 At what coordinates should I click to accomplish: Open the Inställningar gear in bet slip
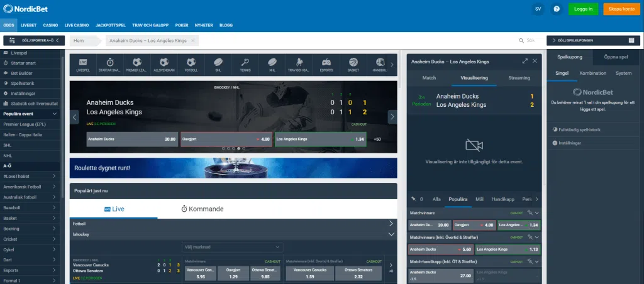pos(555,143)
